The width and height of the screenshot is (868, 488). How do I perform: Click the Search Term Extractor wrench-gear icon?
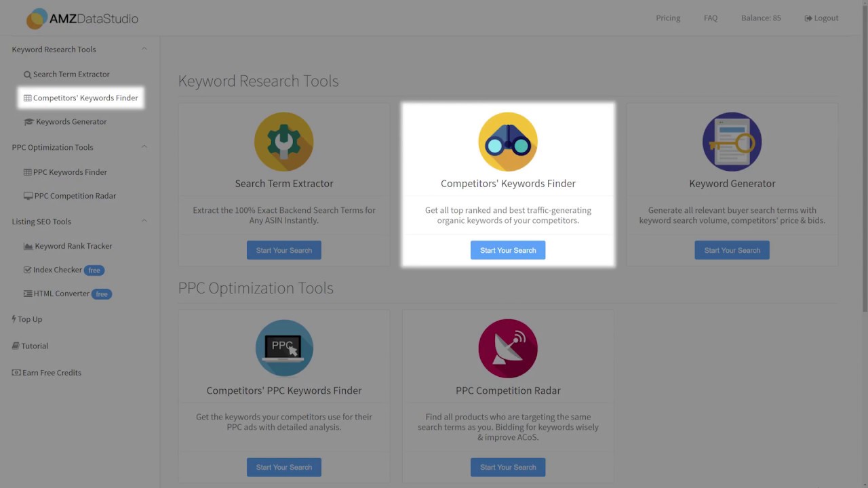point(283,142)
